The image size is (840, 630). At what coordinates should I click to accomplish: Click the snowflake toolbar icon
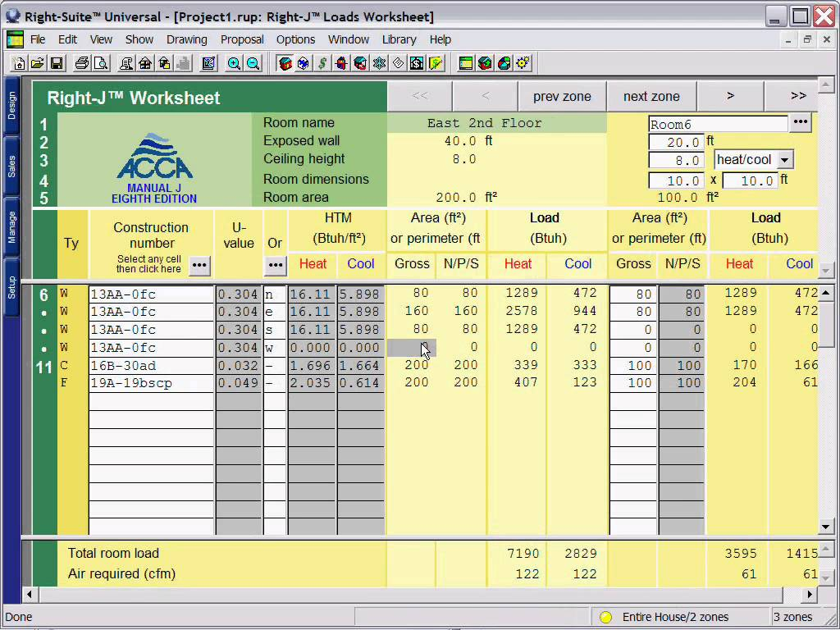pyautogui.click(x=379, y=63)
